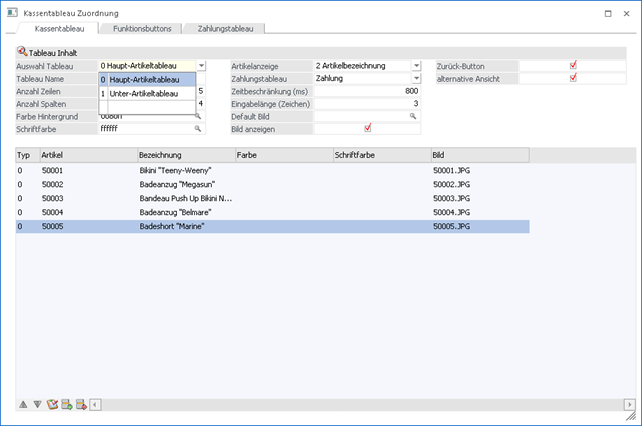
Task: Select Unter-Artikeltableau from the open list
Action: (x=144, y=93)
